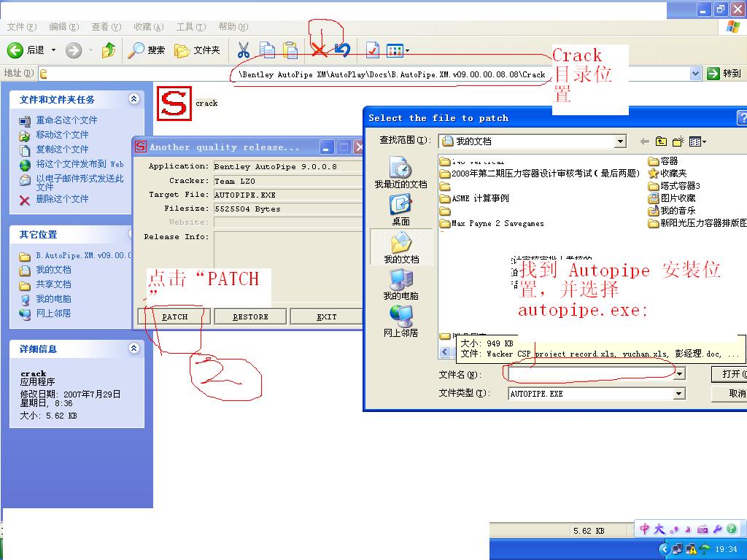Select the Max Payne 2 Savegames folder
The image size is (747, 560).
click(492, 223)
